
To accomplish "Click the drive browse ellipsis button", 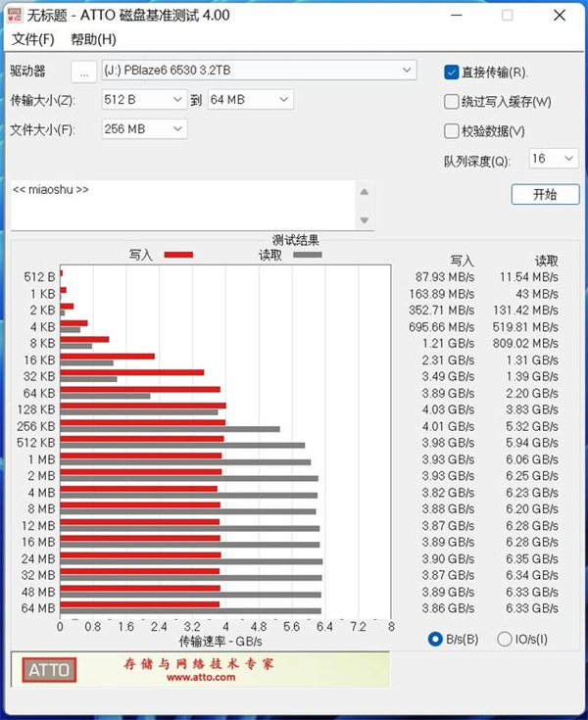I will pyautogui.click(x=84, y=71).
